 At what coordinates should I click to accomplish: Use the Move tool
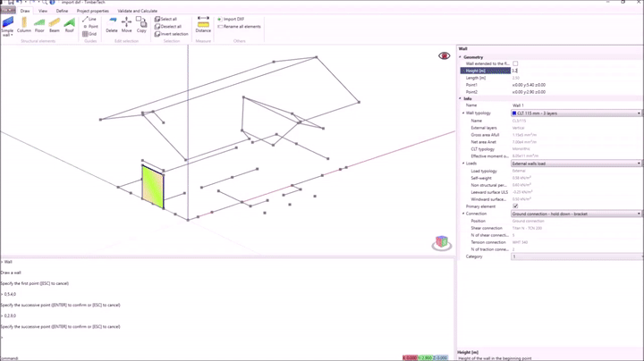point(127,24)
